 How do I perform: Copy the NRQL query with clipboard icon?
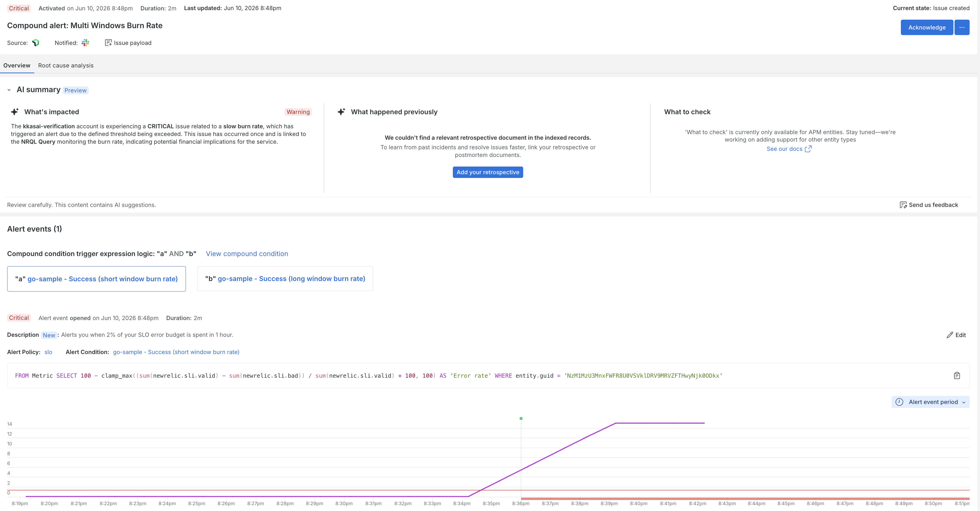click(957, 376)
